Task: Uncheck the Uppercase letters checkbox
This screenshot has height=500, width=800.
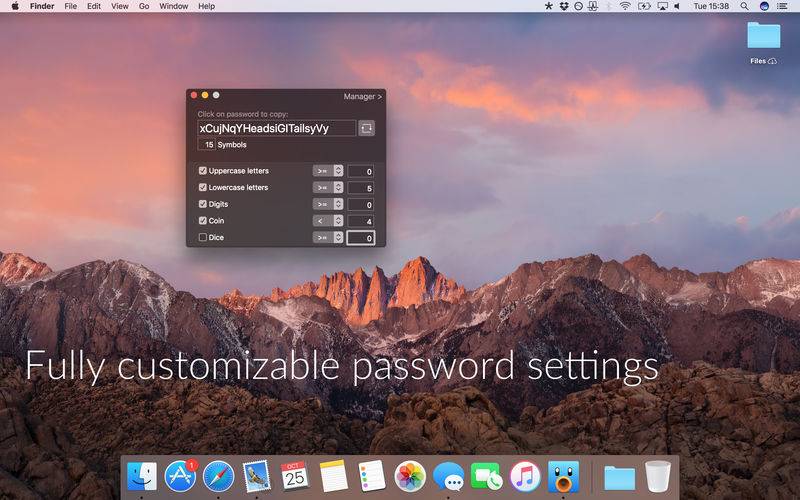Action: point(203,171)
